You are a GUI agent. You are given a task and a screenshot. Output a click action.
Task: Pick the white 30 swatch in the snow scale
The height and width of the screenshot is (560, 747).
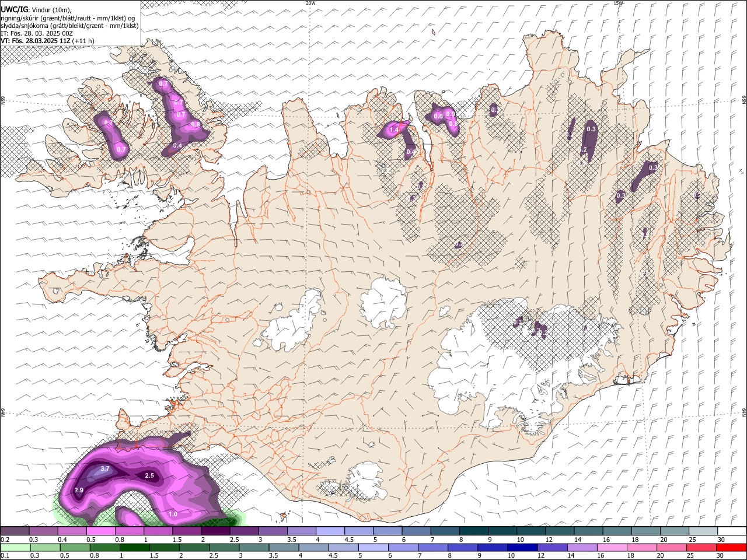(x=732, y=531)
